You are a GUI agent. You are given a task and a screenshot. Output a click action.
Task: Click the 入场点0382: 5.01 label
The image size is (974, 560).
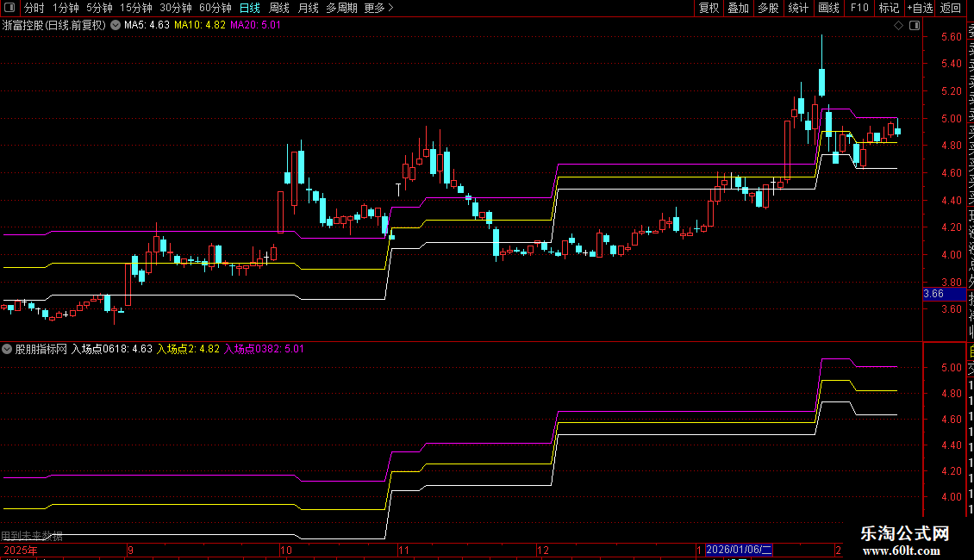coord(264,349)
